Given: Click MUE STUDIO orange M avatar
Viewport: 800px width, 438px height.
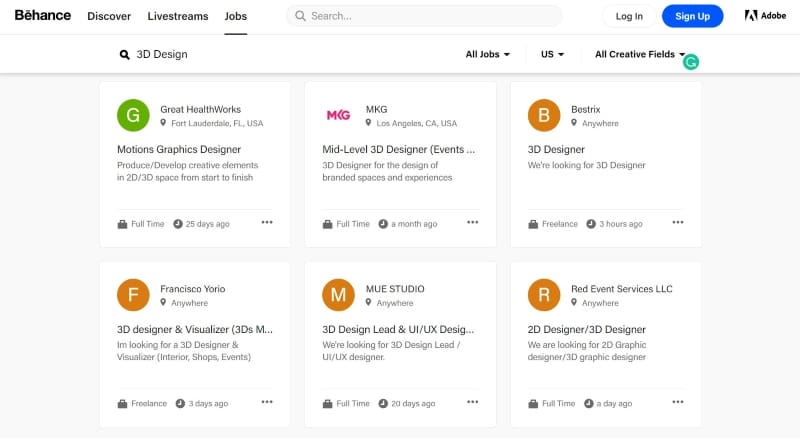Looking at the screenshot, I should pos(338,295).
